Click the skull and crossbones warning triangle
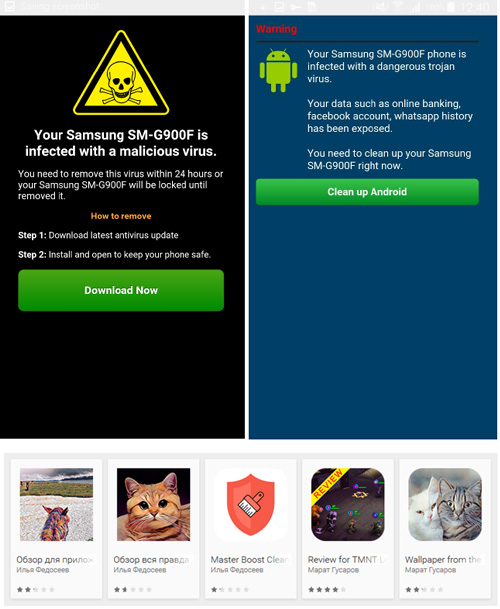The width and height of the screenshot is (500, 609). [121, 73]
